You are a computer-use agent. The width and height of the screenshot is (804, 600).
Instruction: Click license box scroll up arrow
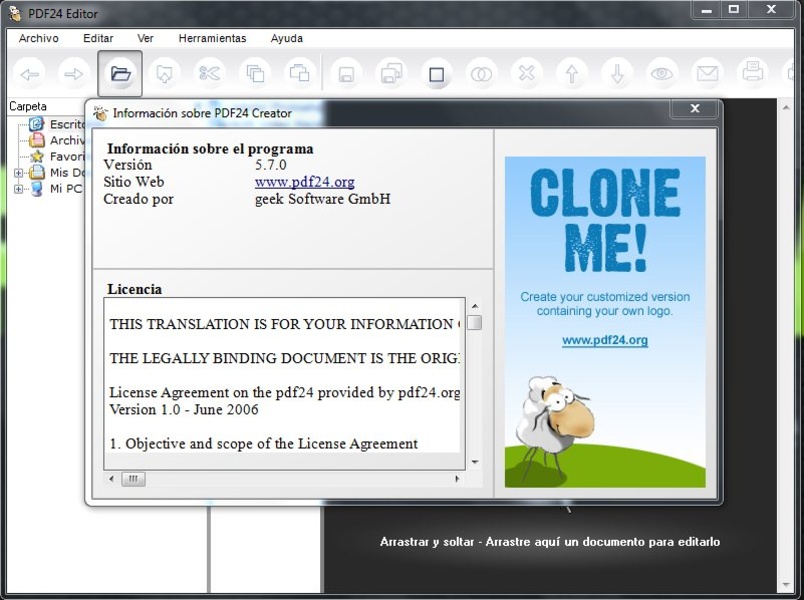point(475,306)
